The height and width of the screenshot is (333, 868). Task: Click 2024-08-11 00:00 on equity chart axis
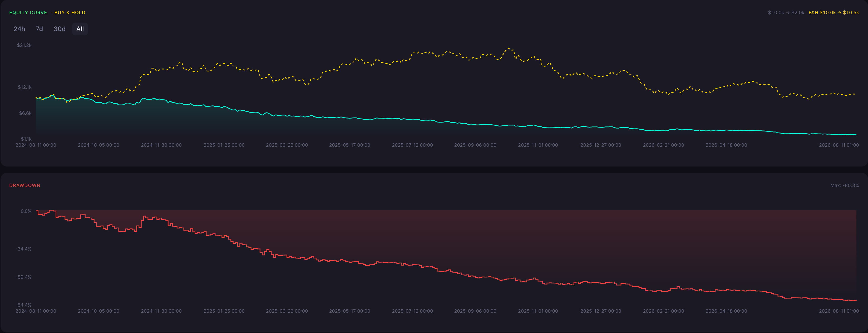[x=36, y=145]
